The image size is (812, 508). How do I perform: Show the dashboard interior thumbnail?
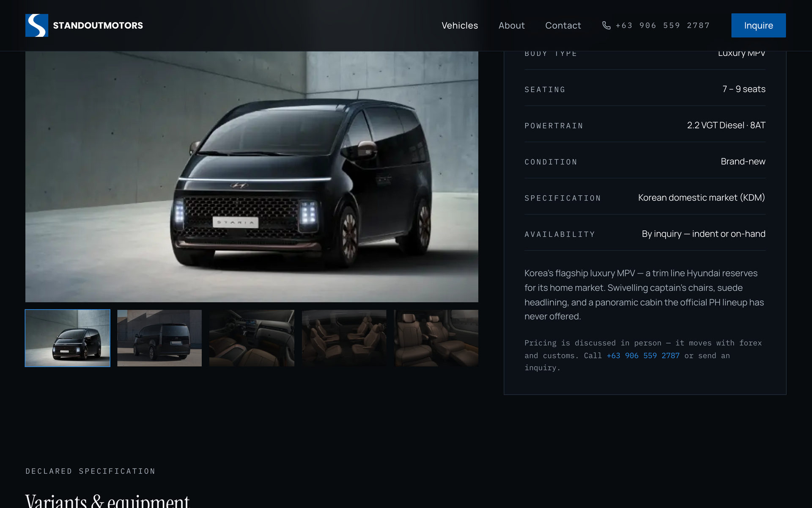click(252, 338)
